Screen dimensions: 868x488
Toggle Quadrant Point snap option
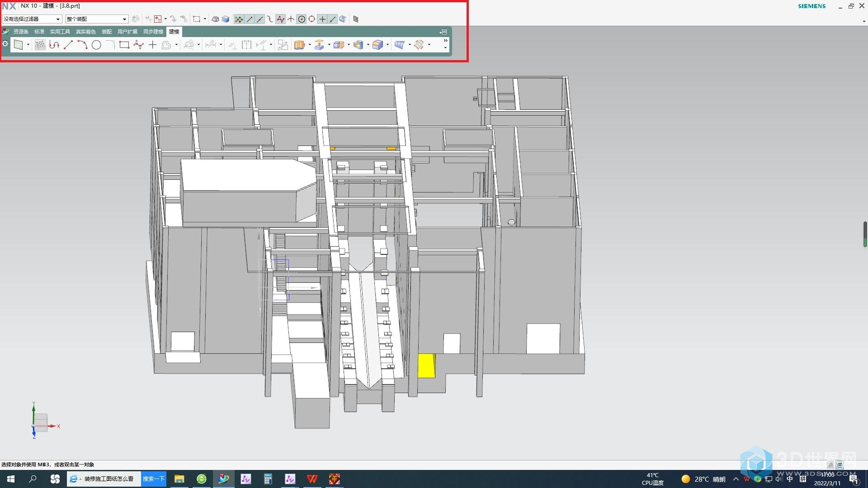click(x=312, y=19)
